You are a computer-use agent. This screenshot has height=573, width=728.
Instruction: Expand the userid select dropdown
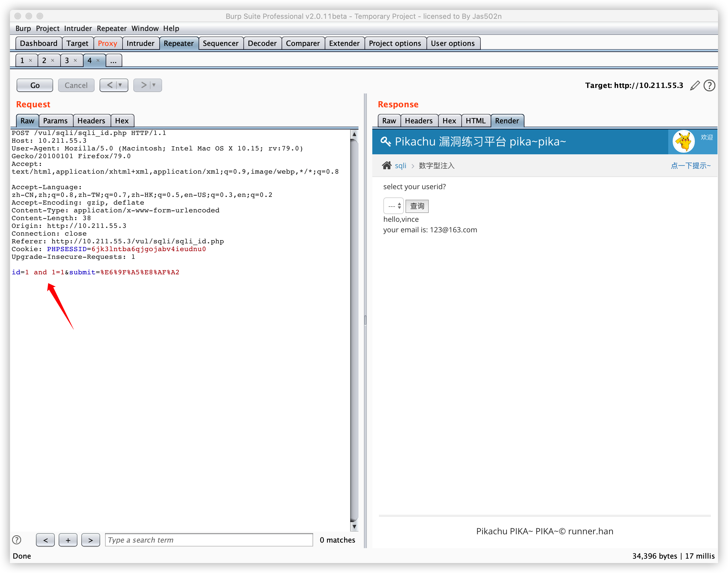(394, 206)
